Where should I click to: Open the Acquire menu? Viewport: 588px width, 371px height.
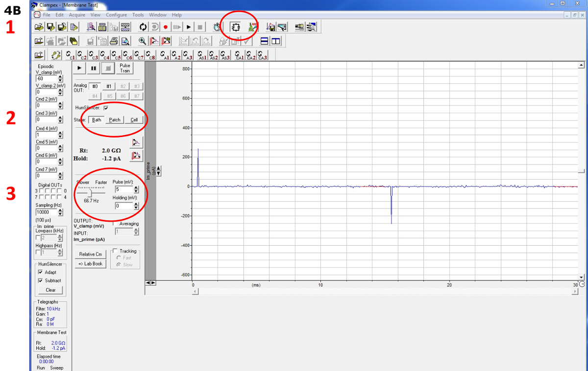click(77, 15)
